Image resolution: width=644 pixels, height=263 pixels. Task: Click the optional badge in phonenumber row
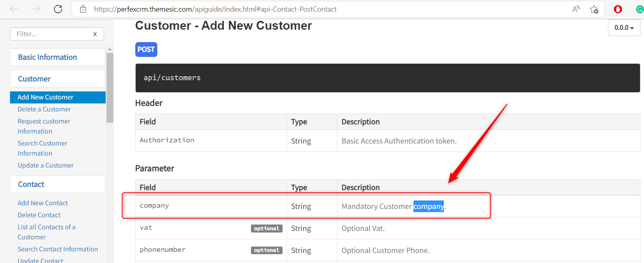tap(267, 250)
